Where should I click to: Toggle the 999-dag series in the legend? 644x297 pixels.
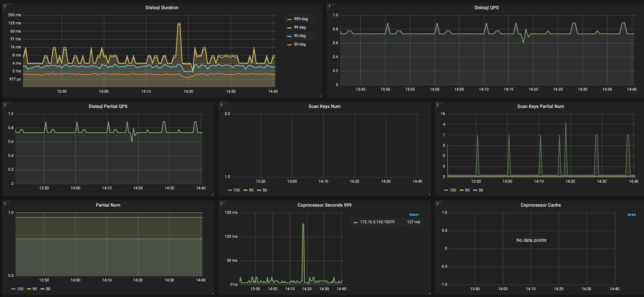(300, 19)
